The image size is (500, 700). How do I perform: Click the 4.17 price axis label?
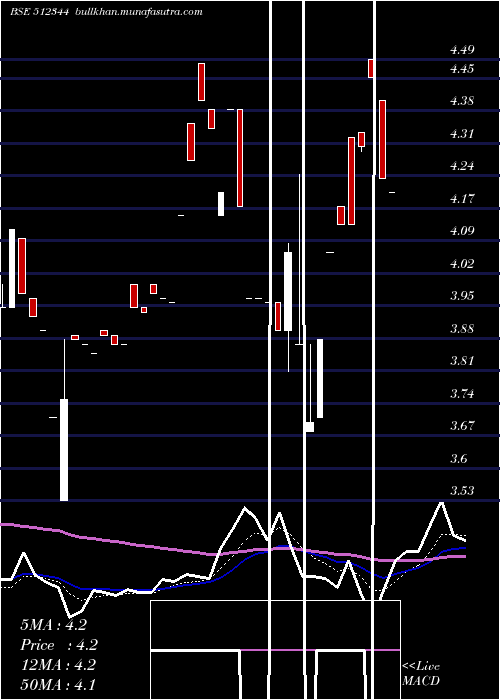(x=462, y=198)
